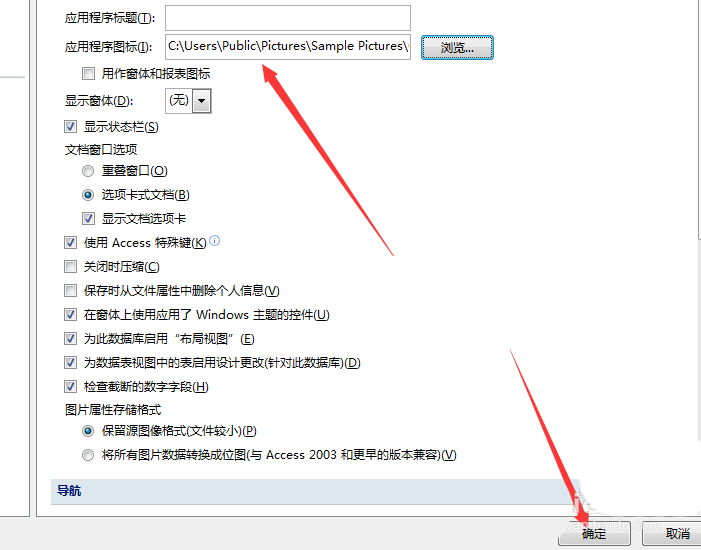701x550 pixels.
Task: Enable 用作窗体和报表图标 checkbox
Action: click(x=89, y=73)
